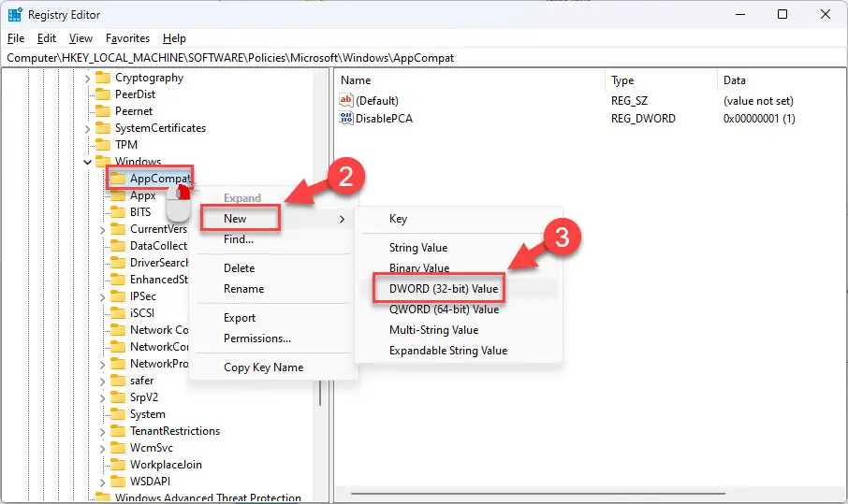Click the WSDAPI folder icon

[117, 482]
